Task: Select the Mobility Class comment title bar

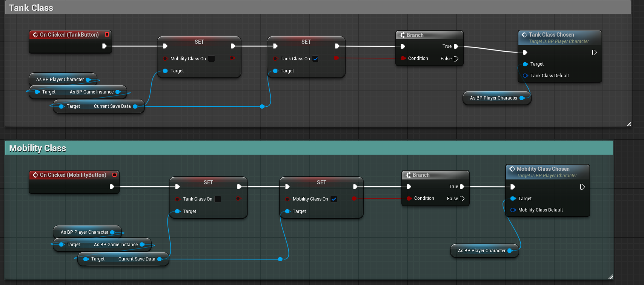Action: (x=309, y=148)
